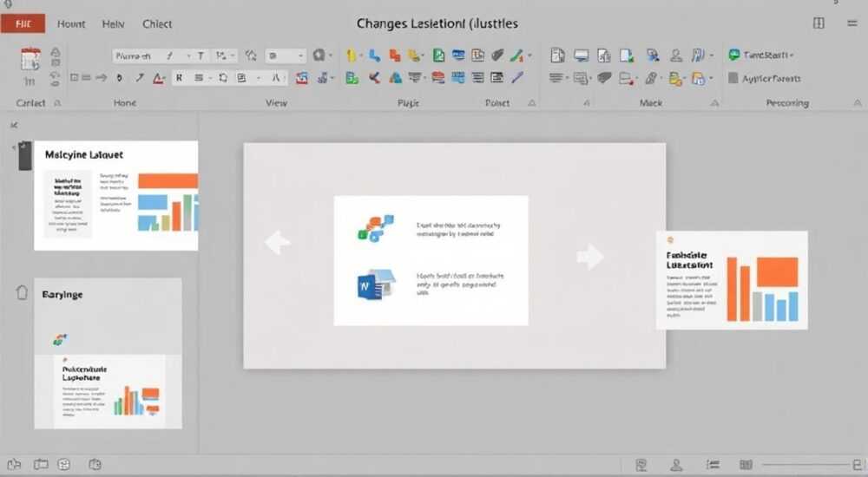The image size is (868, 477).
Task: Click the dark marker icon beside first slide
Action: pyautogui.click(x=24, y=155)
